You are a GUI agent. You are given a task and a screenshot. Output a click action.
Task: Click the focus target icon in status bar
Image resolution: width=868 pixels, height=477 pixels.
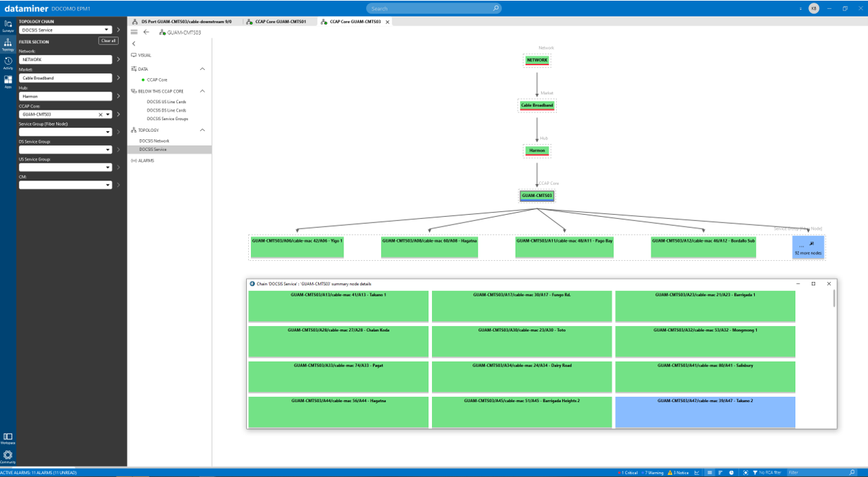pos(745,472)
